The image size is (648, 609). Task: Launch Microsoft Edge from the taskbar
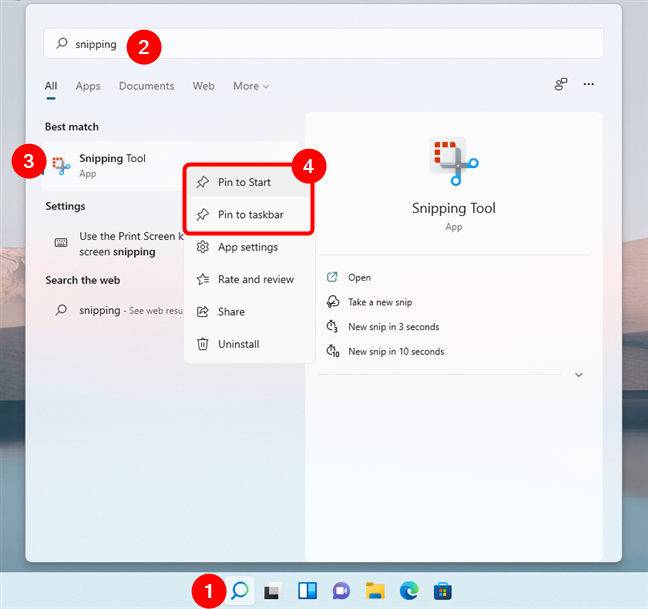pyautogui.click(x=409, y=592)
